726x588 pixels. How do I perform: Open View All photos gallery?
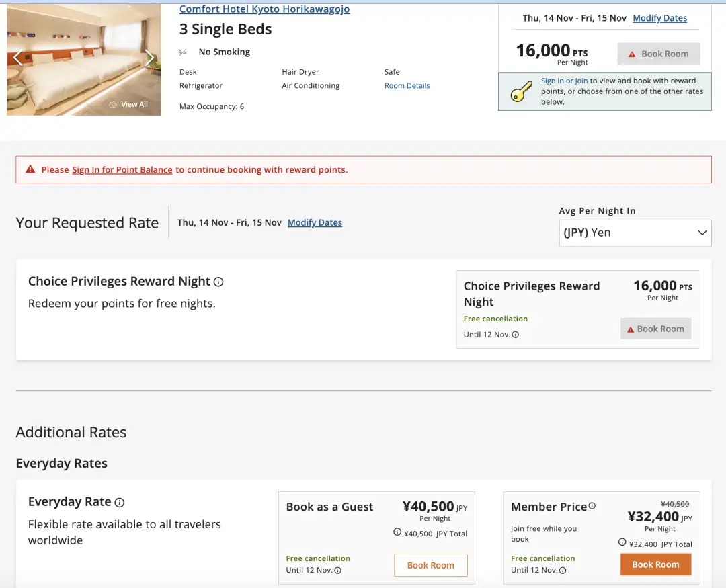click(129, 104)
